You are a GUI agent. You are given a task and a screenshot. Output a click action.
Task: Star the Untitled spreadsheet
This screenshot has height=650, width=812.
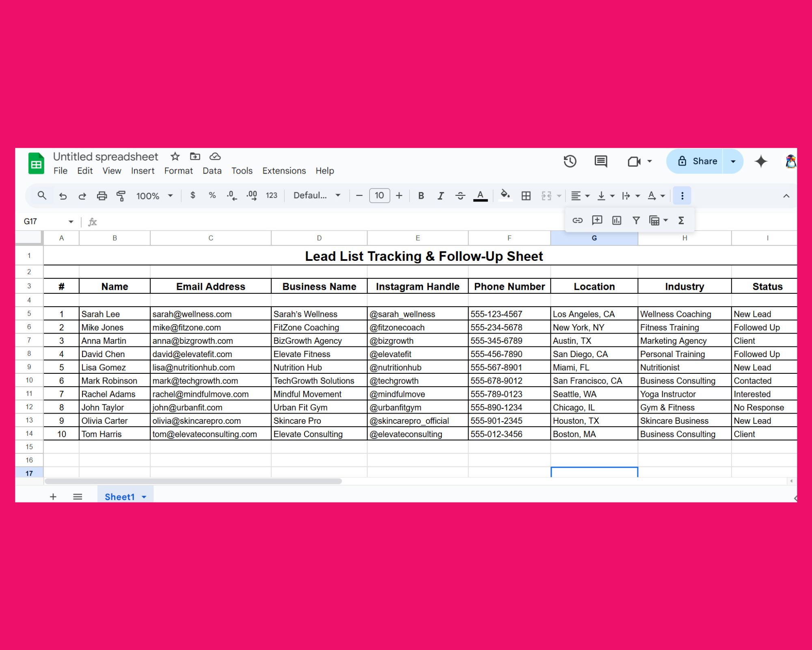pyautogui.click(x=175, y=156)
